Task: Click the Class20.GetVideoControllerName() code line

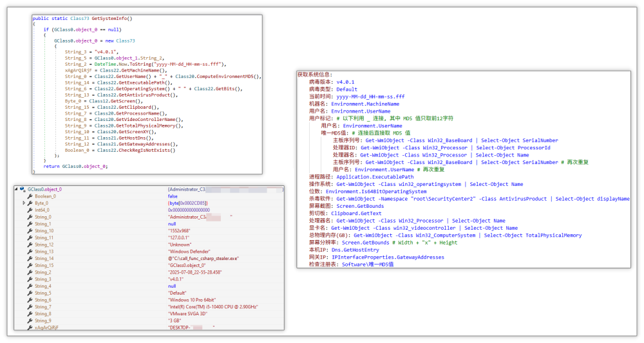Action: click(x=124, y=120)
